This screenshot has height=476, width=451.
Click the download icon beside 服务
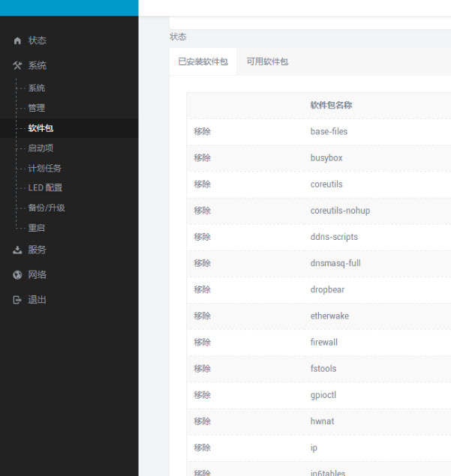coord(17,250)
